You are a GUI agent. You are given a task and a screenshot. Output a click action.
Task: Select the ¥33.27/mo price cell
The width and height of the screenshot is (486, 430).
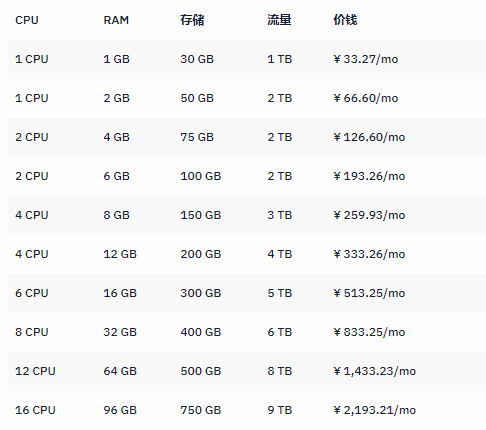pyautogui.click(x=366, y=59)
